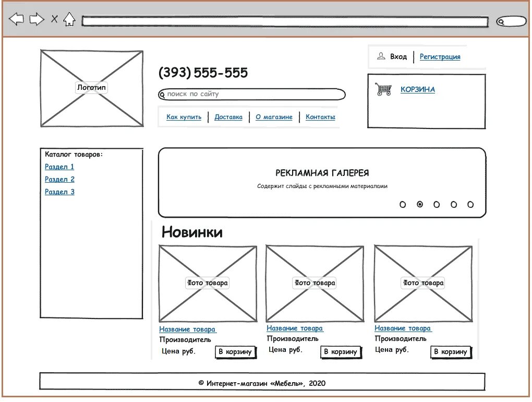Click third product's В корзину button

click(451, 352)
